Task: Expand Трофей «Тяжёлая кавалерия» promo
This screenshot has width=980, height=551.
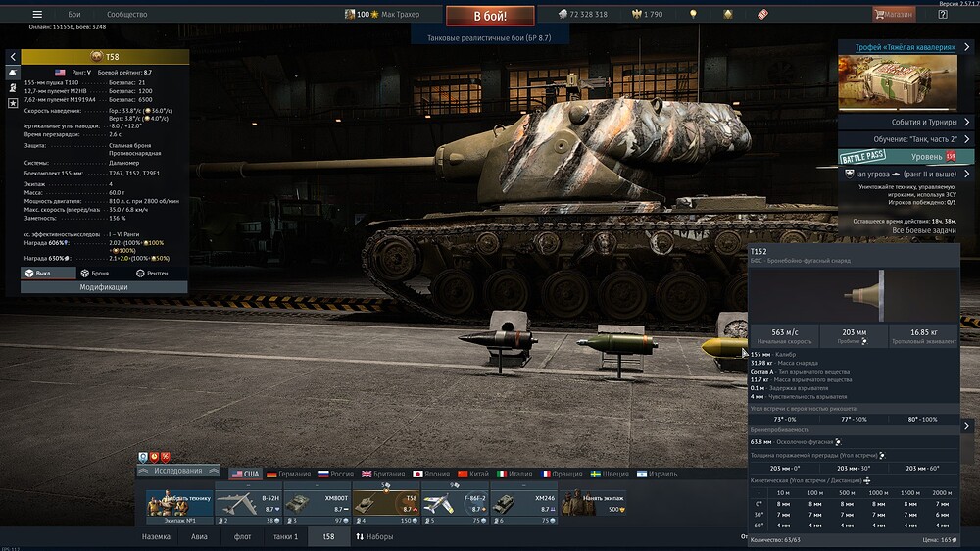Action: 967,47
